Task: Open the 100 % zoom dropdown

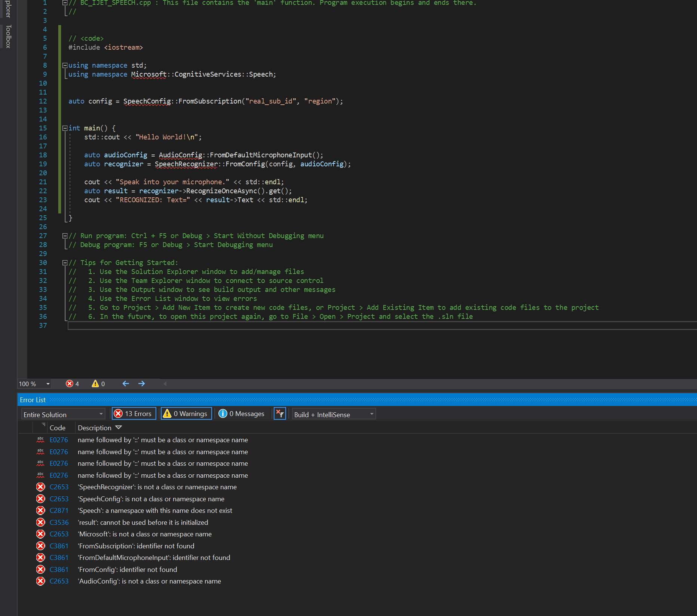Action: (x=48, y=384)
